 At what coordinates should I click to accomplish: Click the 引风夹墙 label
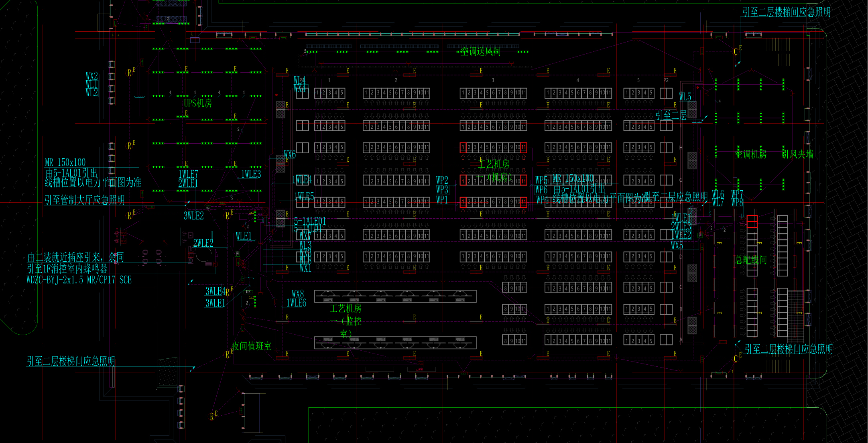tap(797, 154)
